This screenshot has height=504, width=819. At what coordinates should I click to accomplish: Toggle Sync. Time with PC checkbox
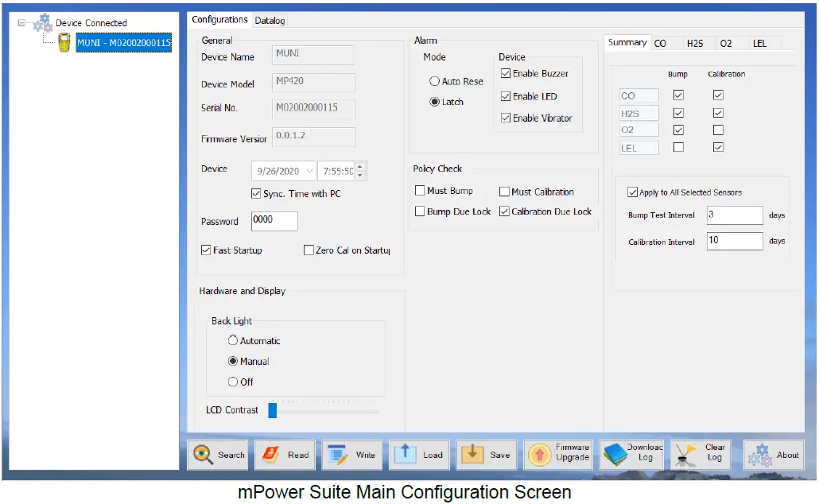[x=256, y=194]
